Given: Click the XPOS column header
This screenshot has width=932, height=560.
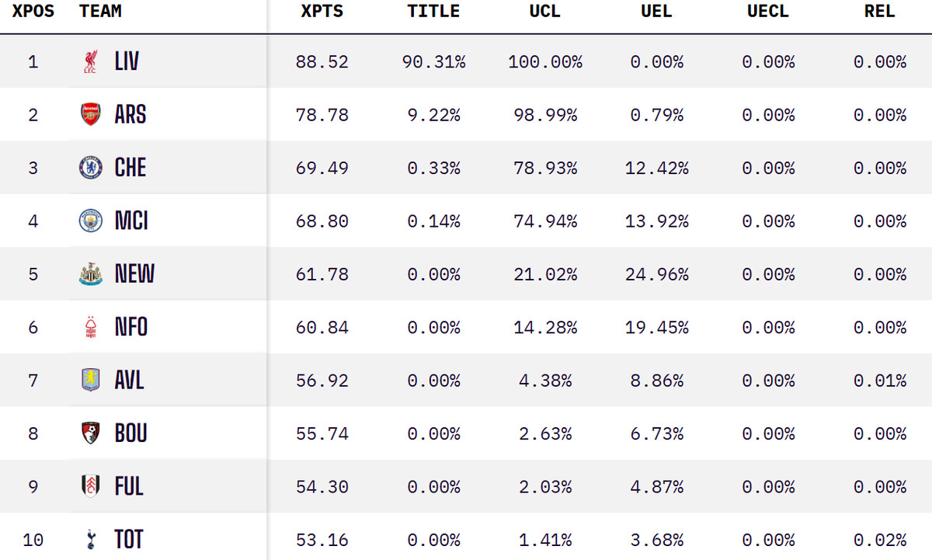Looking at the screenshot, I should (33, 12).
